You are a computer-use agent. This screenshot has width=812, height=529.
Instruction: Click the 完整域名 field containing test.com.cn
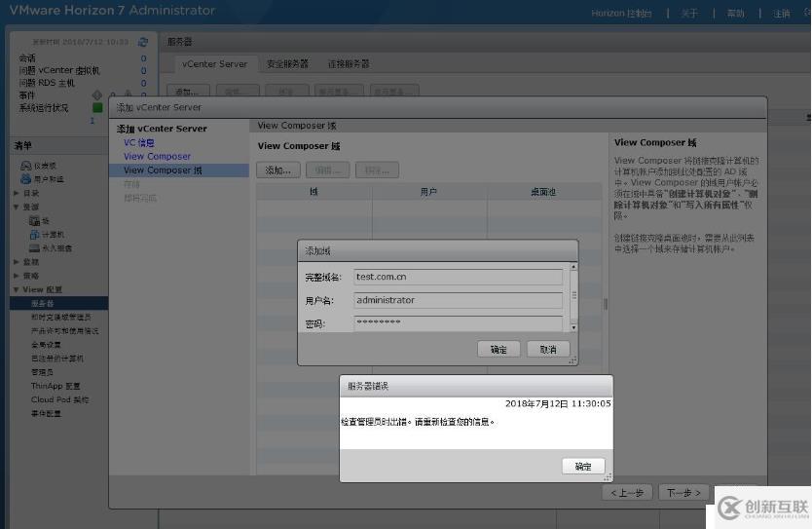click(458, 277)
